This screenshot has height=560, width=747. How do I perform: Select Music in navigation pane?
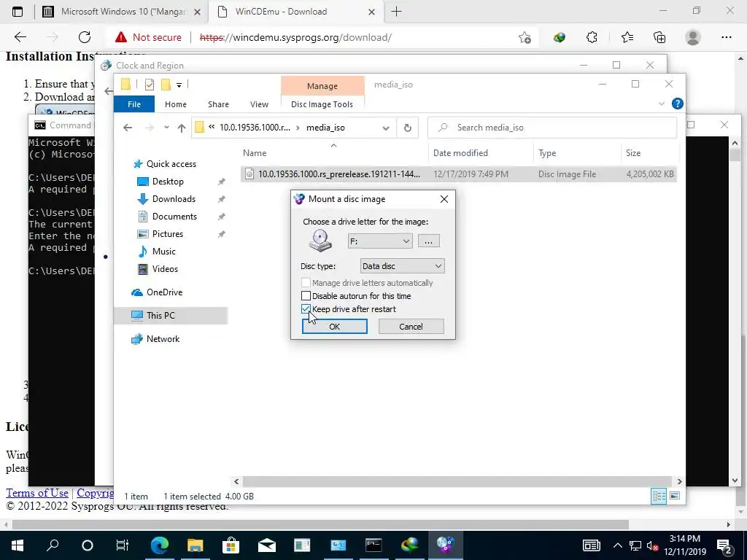coord(163,252)
